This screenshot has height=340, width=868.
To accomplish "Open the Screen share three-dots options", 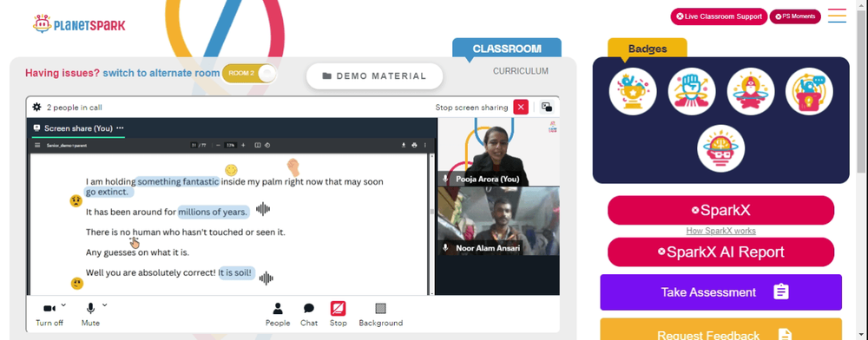I will [120, 128].
